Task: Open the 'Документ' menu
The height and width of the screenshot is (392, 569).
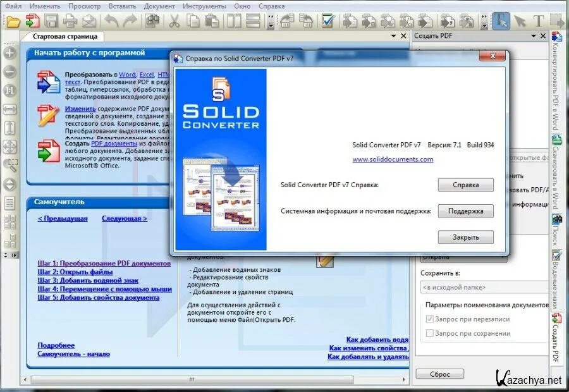Action: pyautogui.click(x=159, y=6)
